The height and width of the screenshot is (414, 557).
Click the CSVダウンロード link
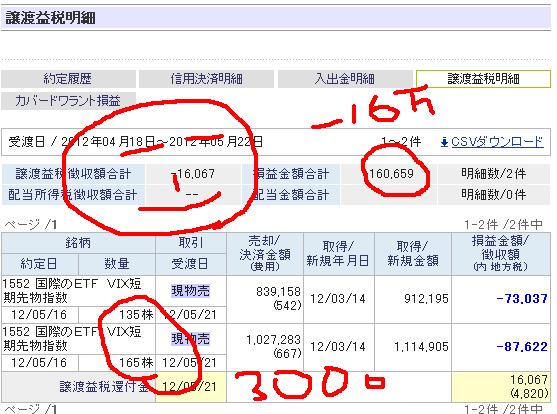(x=497, y=142)
